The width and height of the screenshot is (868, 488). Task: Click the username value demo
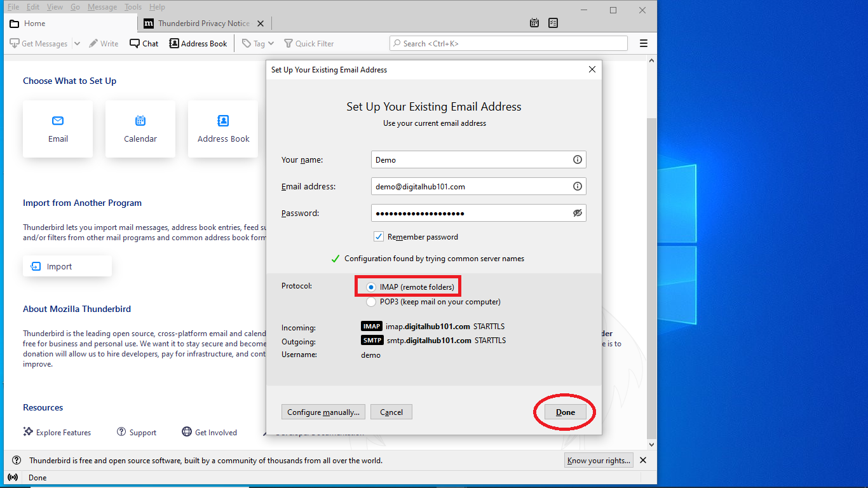[x=370, y=355]
